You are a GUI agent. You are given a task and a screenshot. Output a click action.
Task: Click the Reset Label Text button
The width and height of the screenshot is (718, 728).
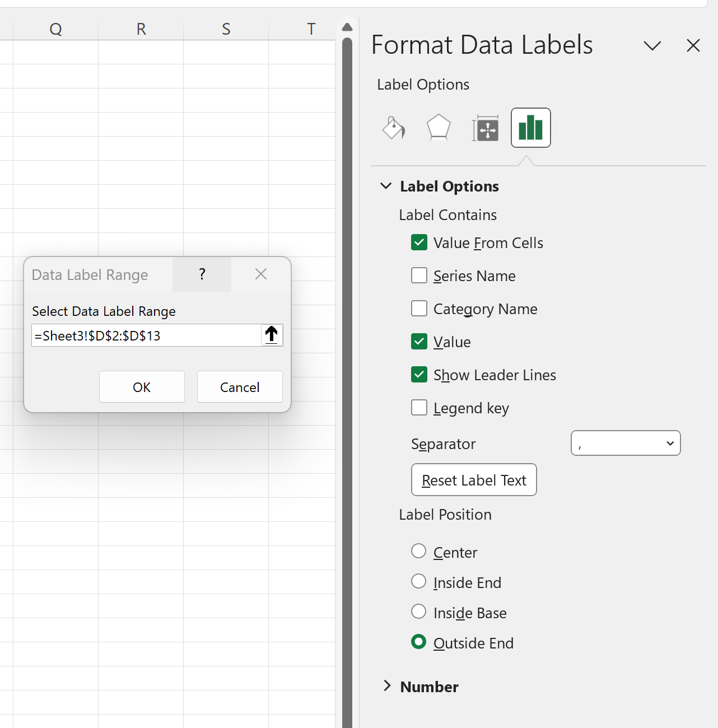[473, 479]
